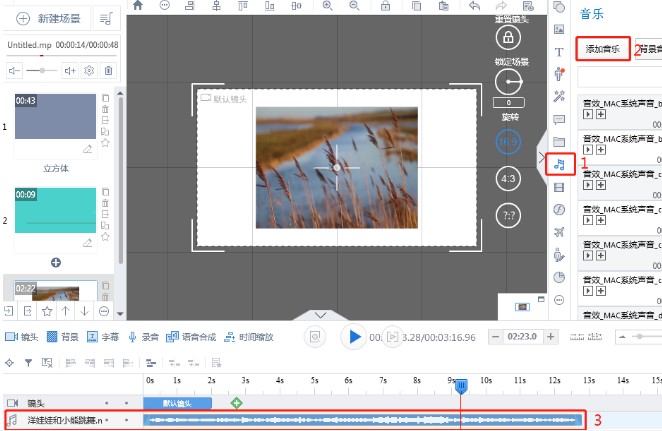Viewport: 662px width, 431px height.
Task: Collapse the timeline with the down chevron
Action: pyautogui.click(x=321, y=315)
